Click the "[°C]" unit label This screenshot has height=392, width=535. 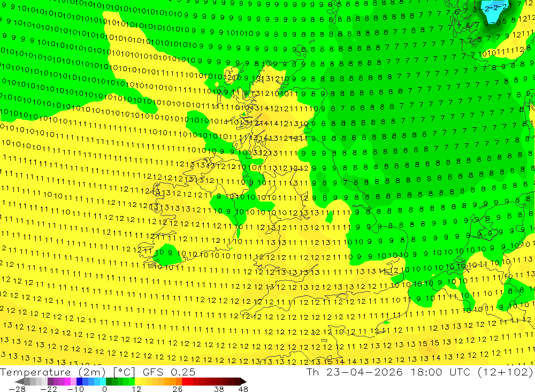click(124, 372)
